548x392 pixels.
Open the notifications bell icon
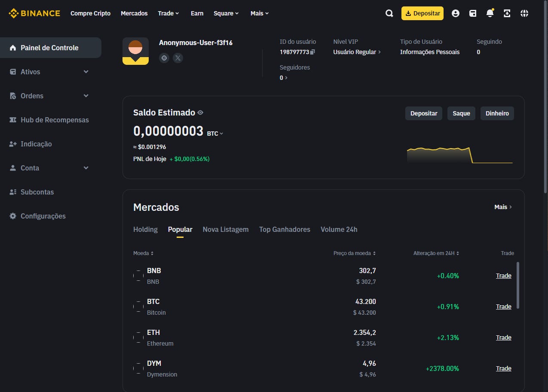(x=490, y=13)
